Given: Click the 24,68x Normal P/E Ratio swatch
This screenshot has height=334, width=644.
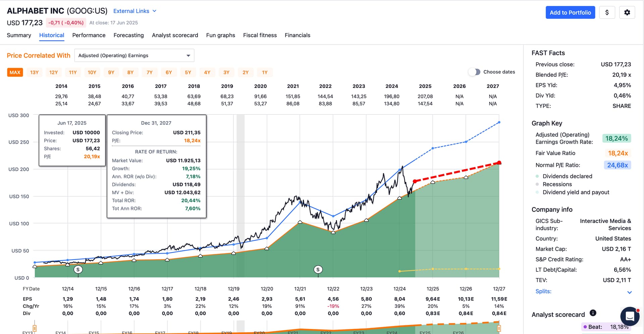Looking at the screenshot, I should (x=618, y=165).
